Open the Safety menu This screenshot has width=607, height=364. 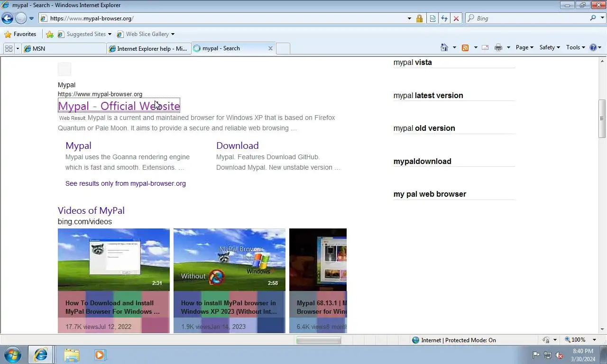550,47
